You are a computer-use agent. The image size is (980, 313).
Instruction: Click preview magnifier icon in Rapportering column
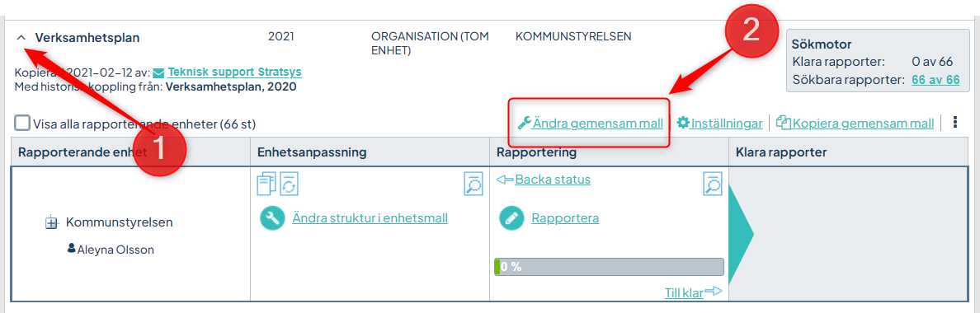point(713,185)
